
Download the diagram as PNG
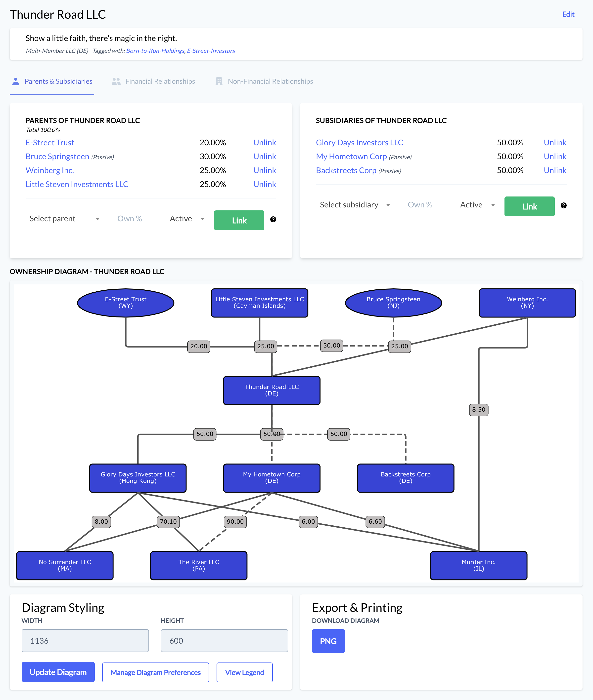click(328, 641)
